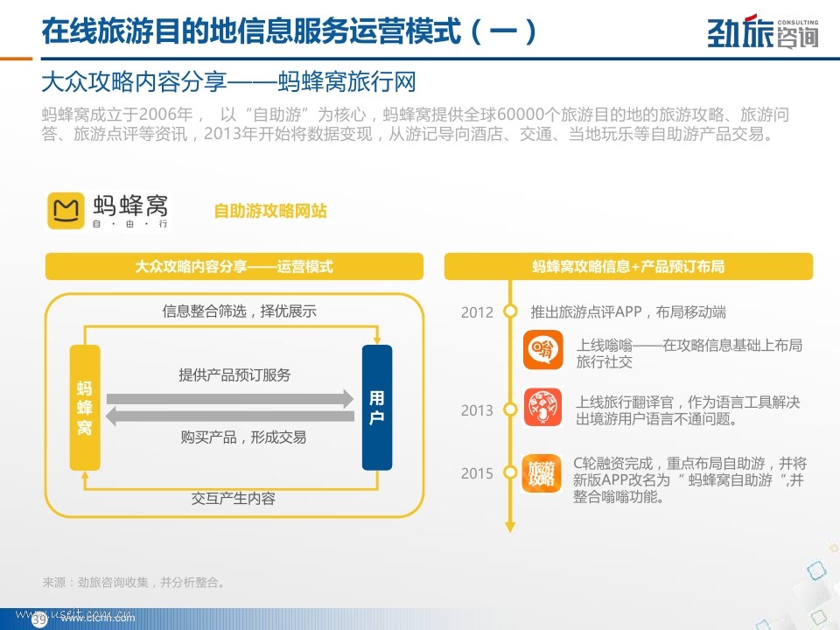Image resolution: width=840 pixels, height=630 pixels.
Task: Click the 劲旅咨询 Consulting logo
Action: click(x=763, y=31)
